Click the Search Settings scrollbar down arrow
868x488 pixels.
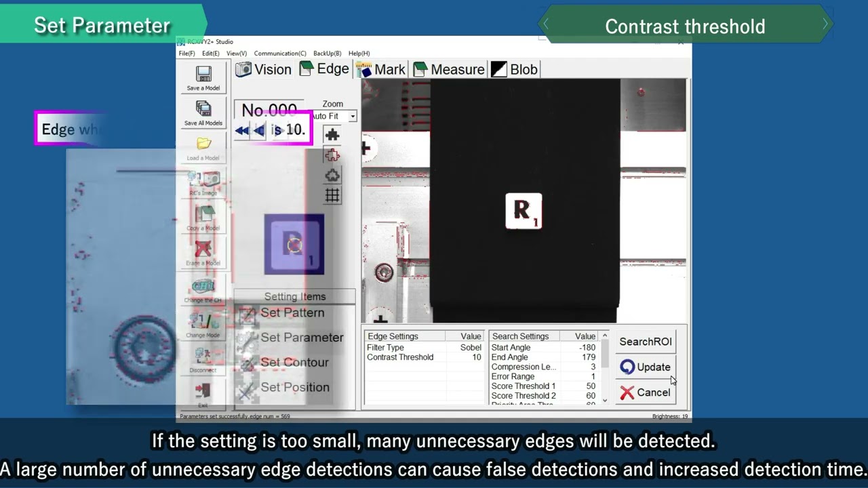click(604, 401)
